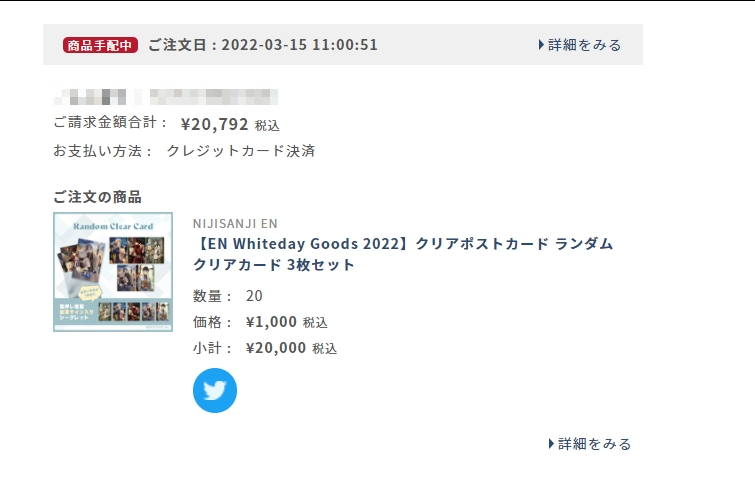Click the quantity value 20
The image size is (755, 493).
coord(254,296)
